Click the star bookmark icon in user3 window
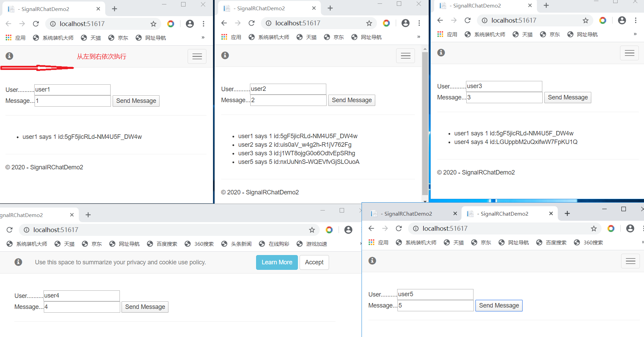The height and width of the screenshot is (337, 644). (586, 20)
